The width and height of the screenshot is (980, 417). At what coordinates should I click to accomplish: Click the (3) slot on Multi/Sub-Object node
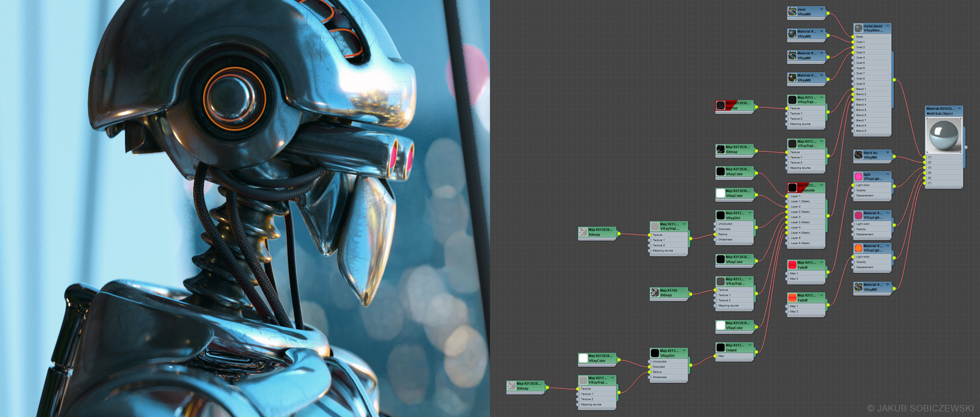click(943, 168)
